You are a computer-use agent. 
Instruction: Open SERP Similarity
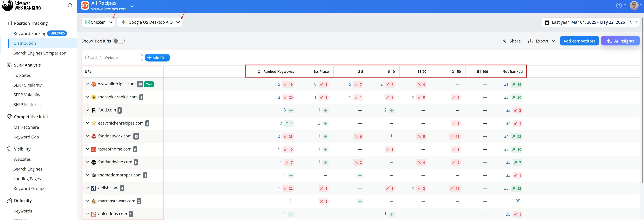click(x=27, y=85)
